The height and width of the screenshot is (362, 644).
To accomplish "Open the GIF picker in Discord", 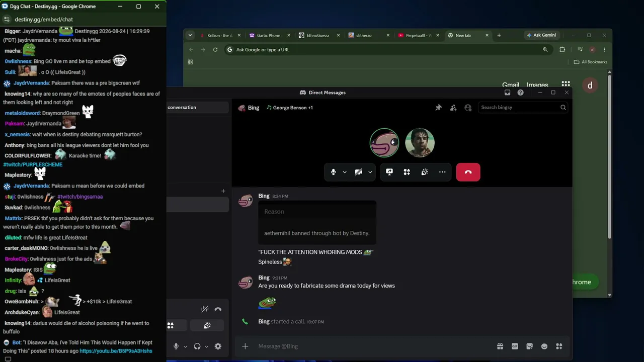I will (x=515, y=346).
